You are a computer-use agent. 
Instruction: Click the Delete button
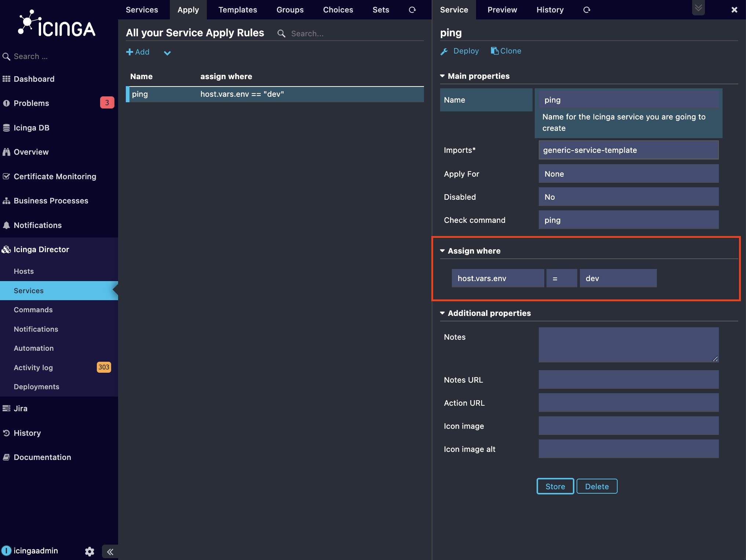(597, 486)
